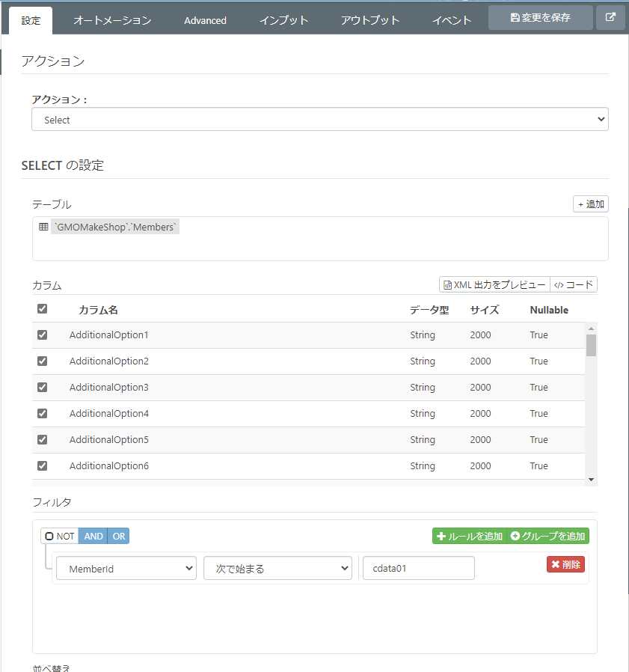Viewport: 629px width, 672px height.
Task: Open the 次で始まる operator dropdown
Action: [277, 568]
